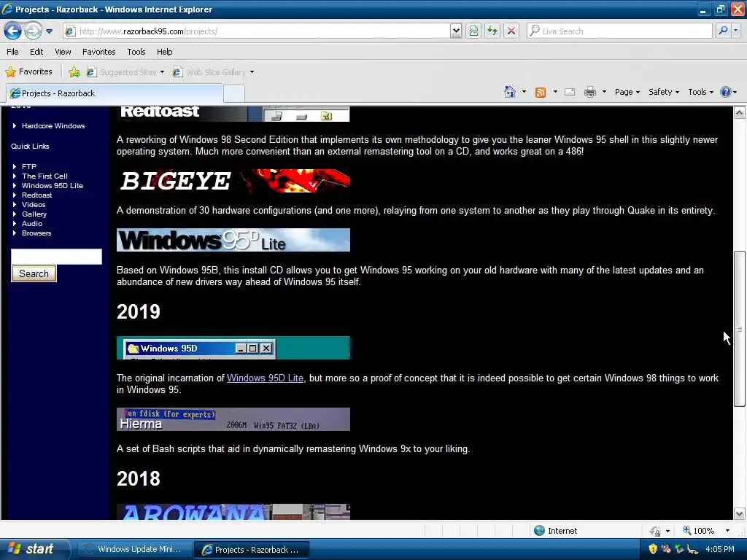Open The First Cell quick link
The height and width of the screenshot is (560, 747).
click(44, 176)
